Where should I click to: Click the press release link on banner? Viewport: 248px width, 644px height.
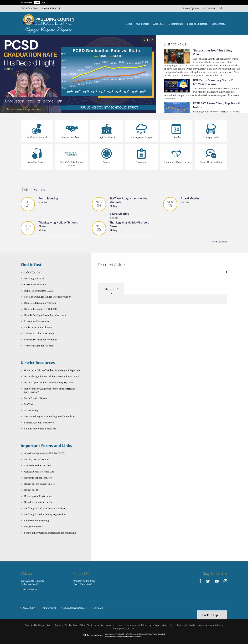point(24,109)
